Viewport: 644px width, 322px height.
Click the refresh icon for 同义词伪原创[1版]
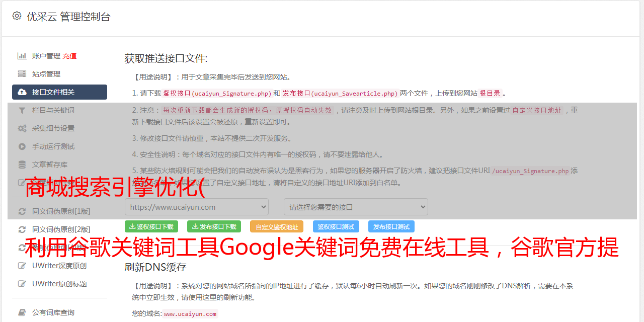point(22,211)
